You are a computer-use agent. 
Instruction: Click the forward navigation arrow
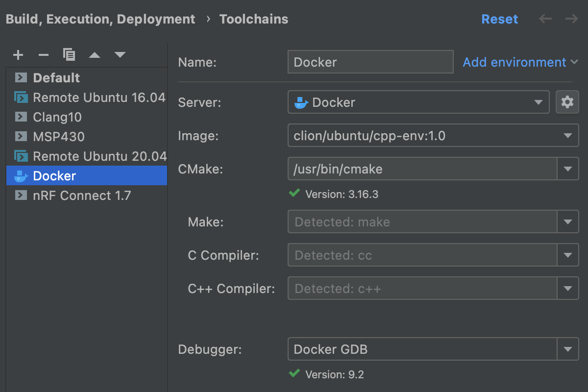click(571, 19)
